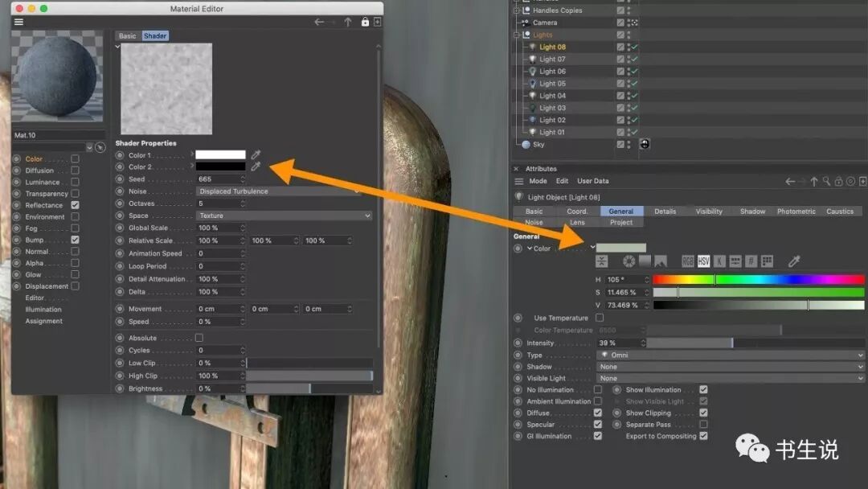868x489 pixels.
Task: Toggle the lock icon in Material Editor
Action: tap(365, 22)
